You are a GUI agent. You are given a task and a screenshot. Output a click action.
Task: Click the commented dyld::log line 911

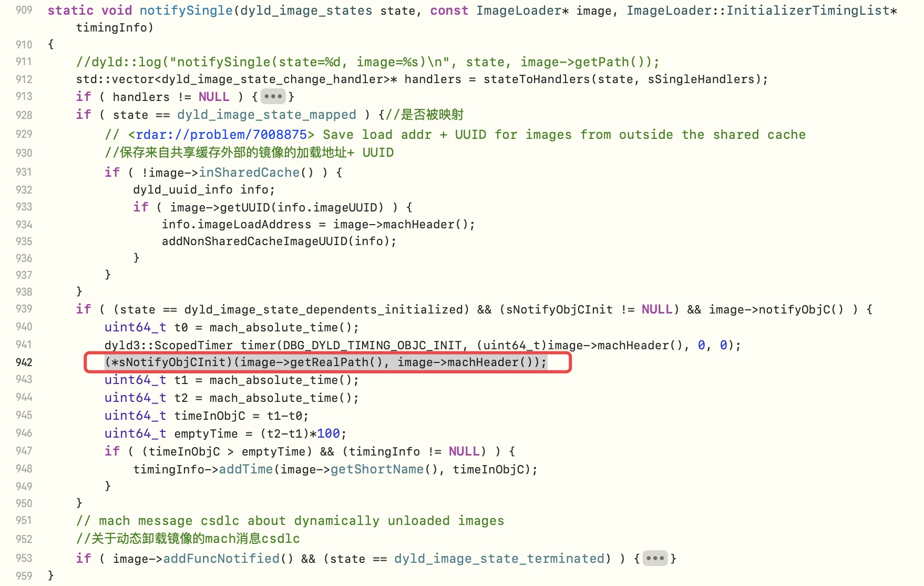click(x=367, y=62)
